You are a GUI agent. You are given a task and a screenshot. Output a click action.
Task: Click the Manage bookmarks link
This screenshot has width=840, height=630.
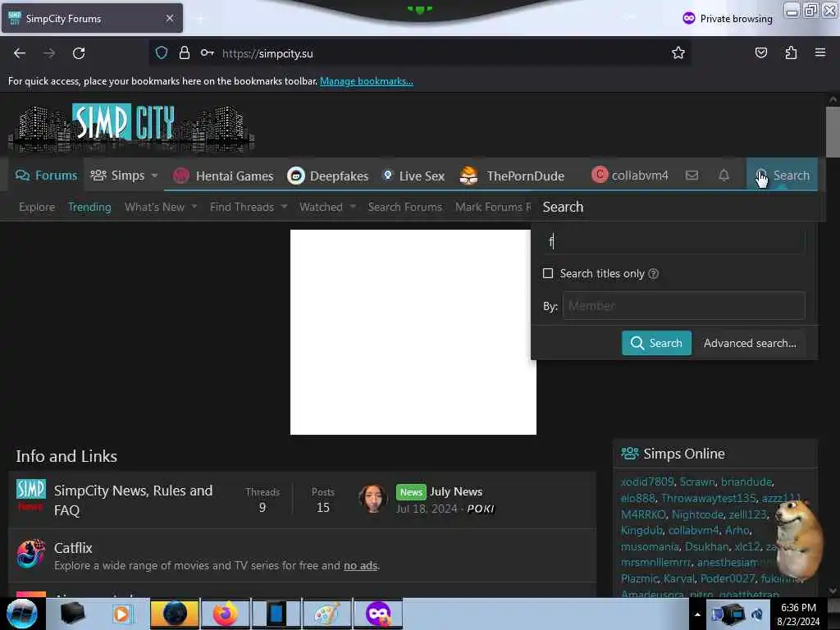367,81
